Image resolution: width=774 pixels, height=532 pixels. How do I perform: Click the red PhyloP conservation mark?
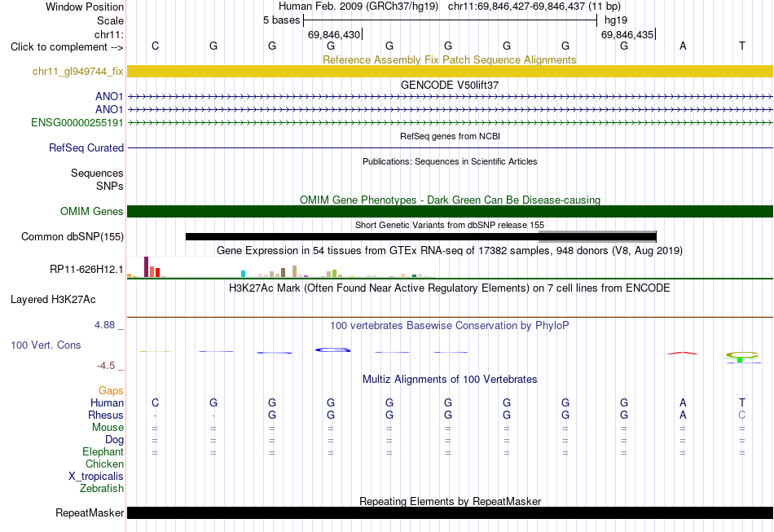[x=682, y=354]
